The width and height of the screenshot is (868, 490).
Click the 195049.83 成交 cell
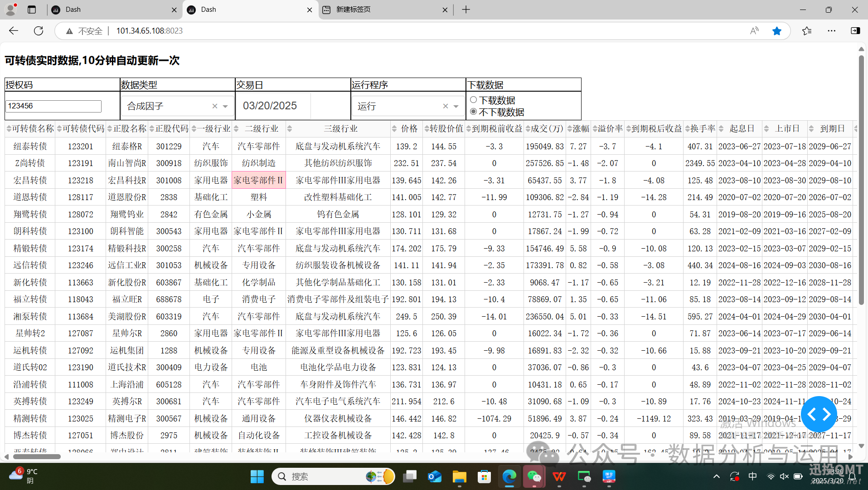[545, 146]
